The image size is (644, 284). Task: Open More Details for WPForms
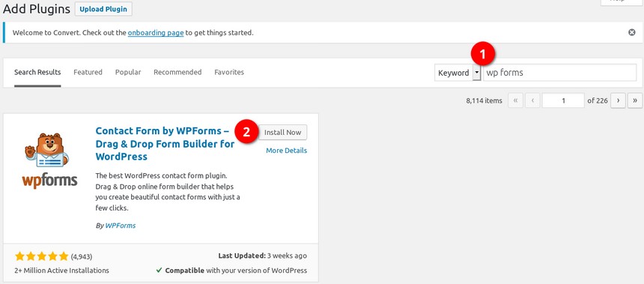(286, 151)
